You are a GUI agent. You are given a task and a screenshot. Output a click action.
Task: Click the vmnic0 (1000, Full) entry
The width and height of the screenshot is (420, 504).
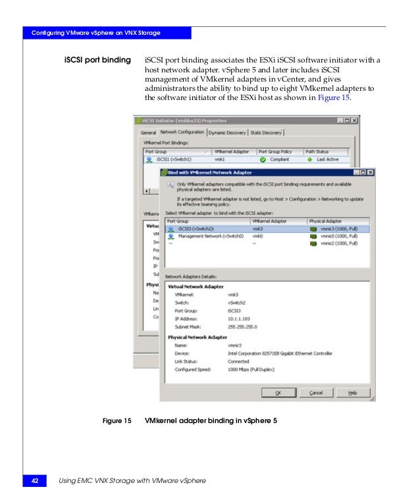click(x=339, y=236)
